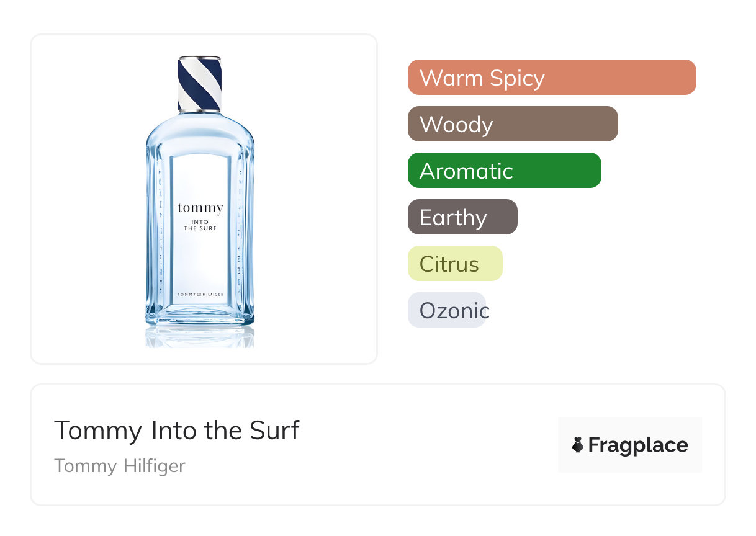Select the Ozonic accord bar
The image size is (756, 536).
[447, 310]
